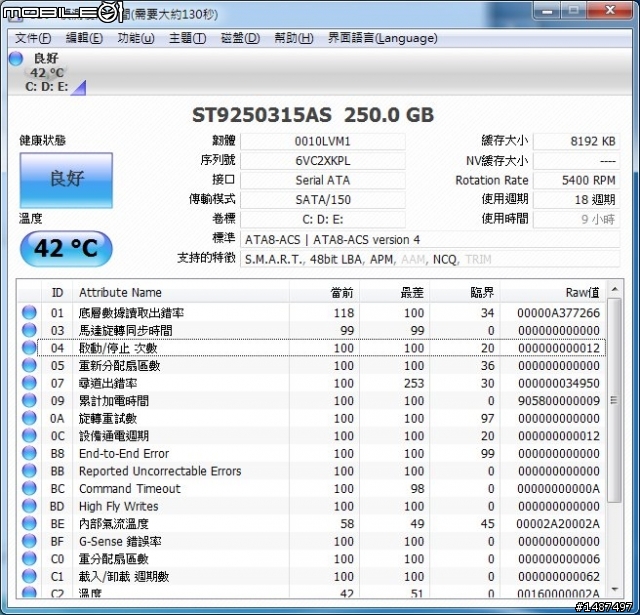
Task: Click the status orb for attribute BE
Action: pyautogui.click(x=29, y=524)
